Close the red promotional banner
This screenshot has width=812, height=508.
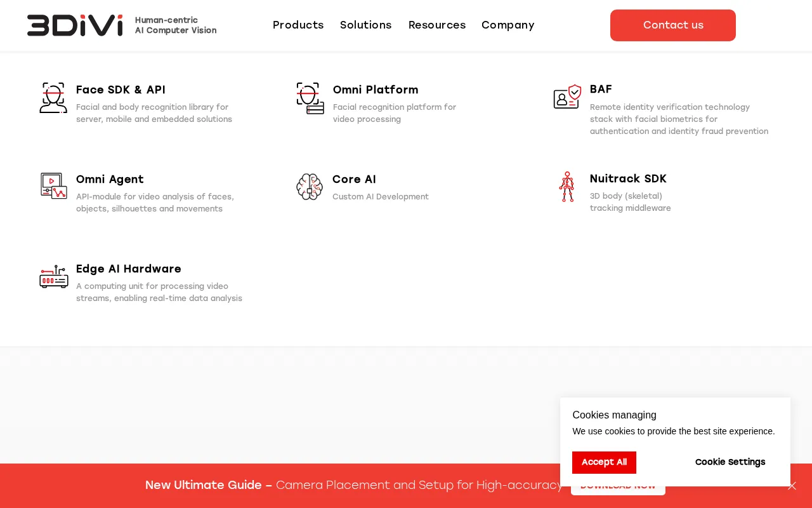[x=792, y=486]
